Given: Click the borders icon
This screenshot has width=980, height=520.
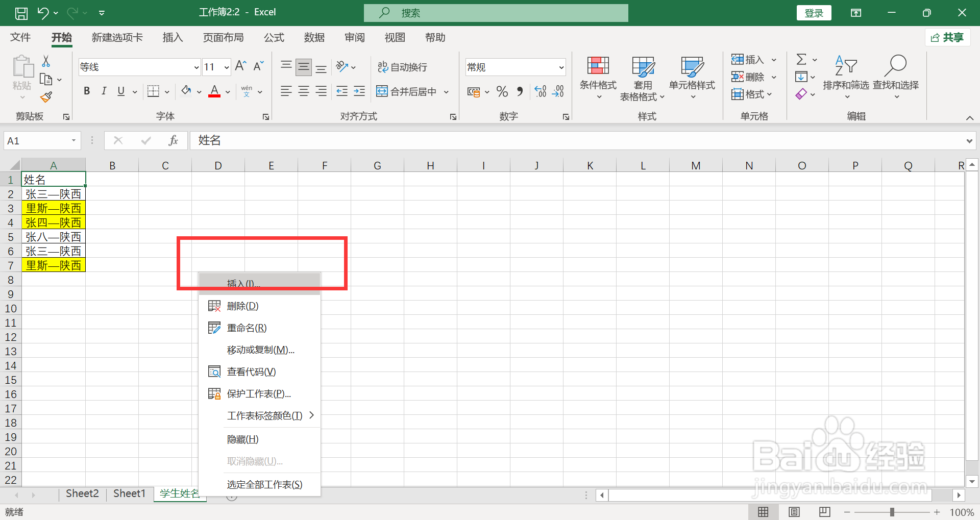Looking at the screenshot, I should coord(153,91).
